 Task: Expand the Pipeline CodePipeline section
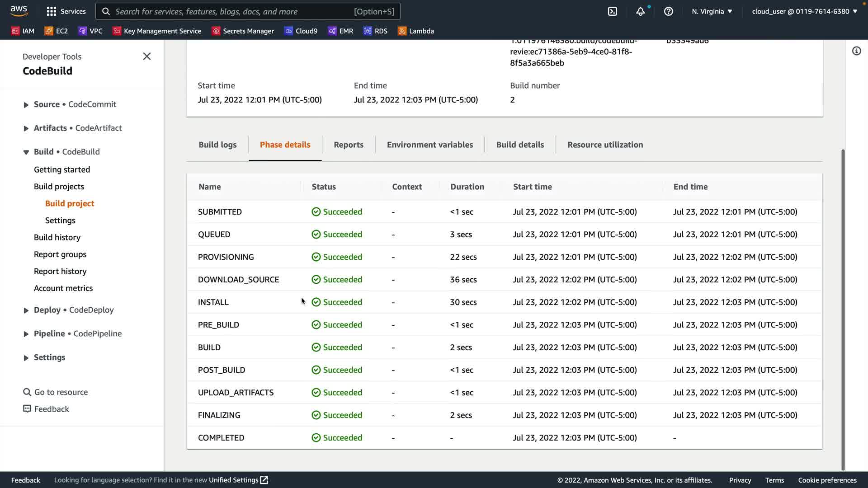pos(26,334)
